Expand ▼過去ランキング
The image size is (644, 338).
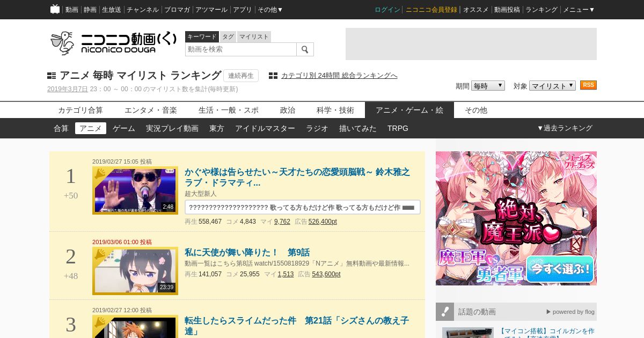click(565, 128)
